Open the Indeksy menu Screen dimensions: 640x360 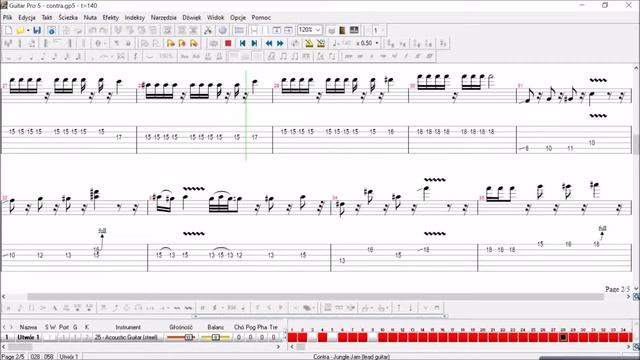coord(135,18)
